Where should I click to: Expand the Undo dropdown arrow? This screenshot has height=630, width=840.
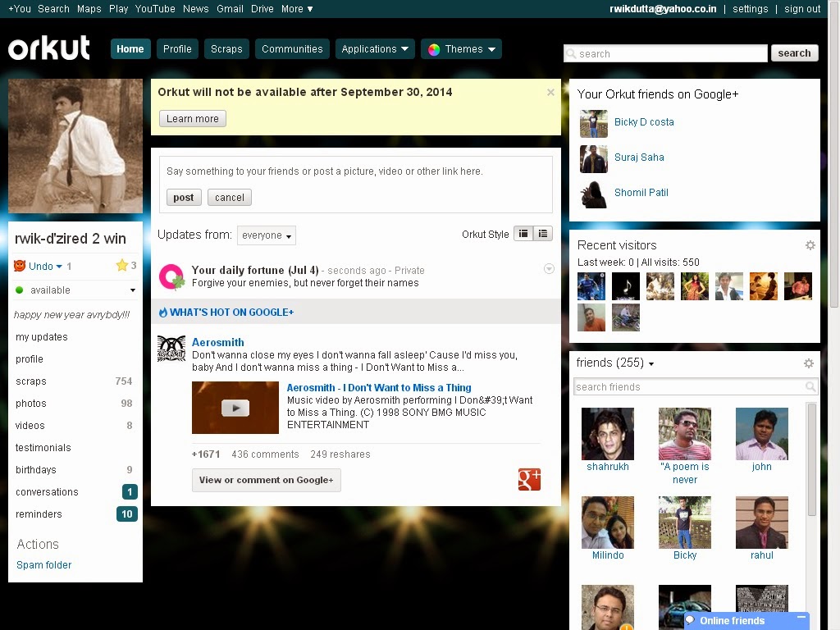point(59,267)
